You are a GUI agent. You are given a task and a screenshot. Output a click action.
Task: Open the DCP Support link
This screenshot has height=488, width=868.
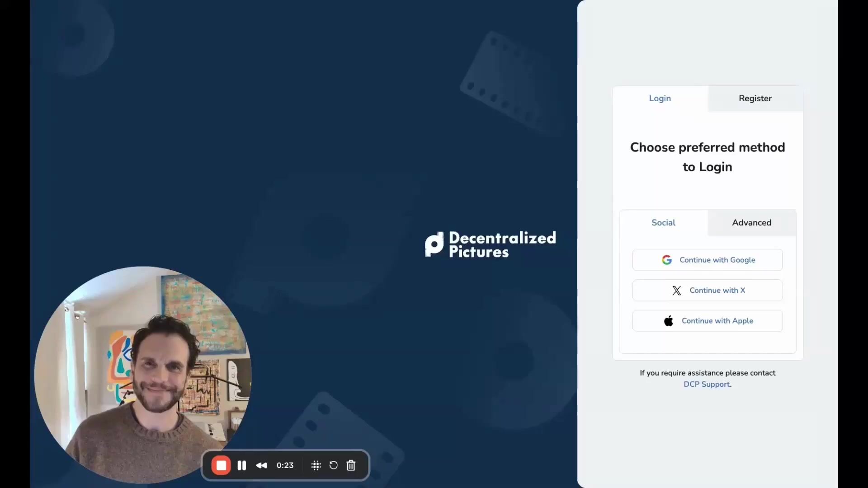pos(707,384)
